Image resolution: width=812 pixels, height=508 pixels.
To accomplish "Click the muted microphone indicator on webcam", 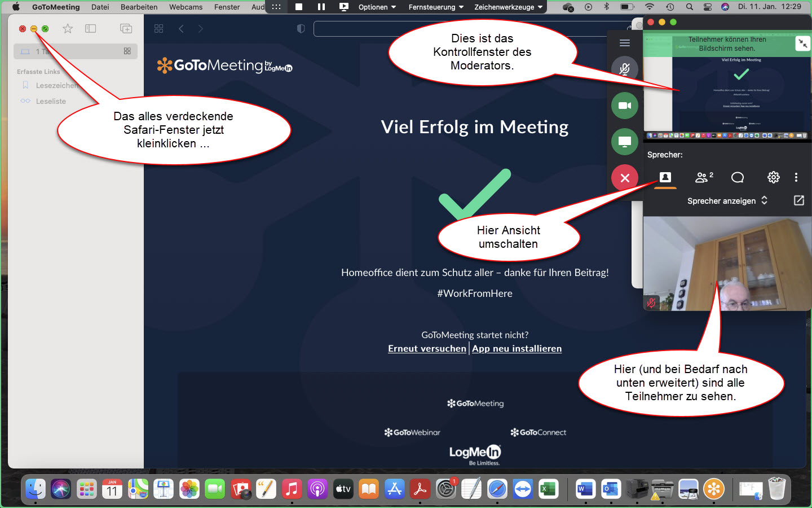I will click(x=651, y=303).
